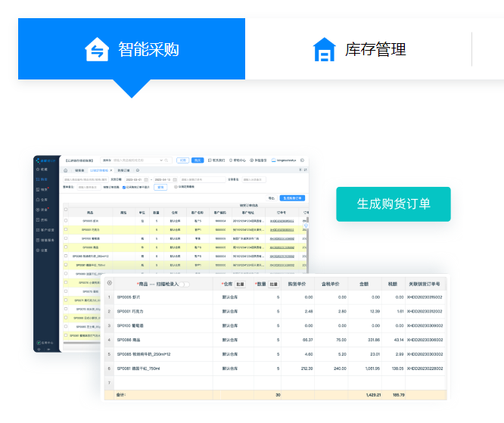Viewport: 504px width, 423px height.
Task: Open 联系我们 in the top bar
Action: (x=216, y=160)
